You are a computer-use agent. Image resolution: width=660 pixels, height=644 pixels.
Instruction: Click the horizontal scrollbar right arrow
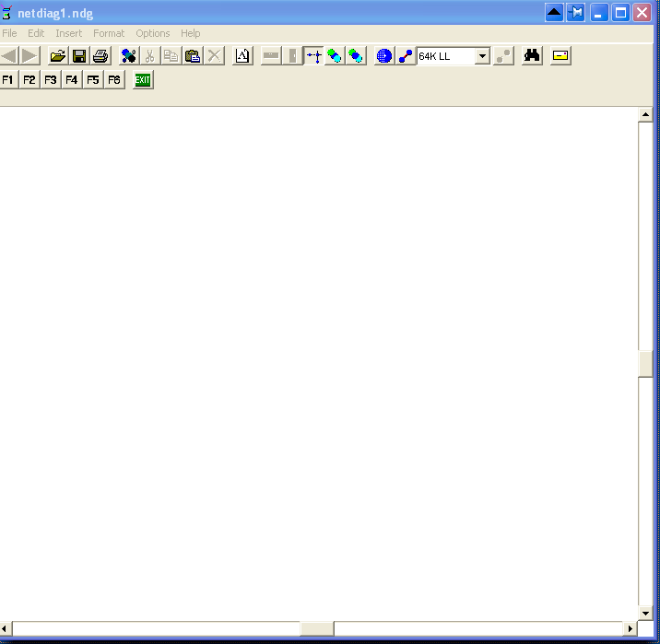point(631,628)
